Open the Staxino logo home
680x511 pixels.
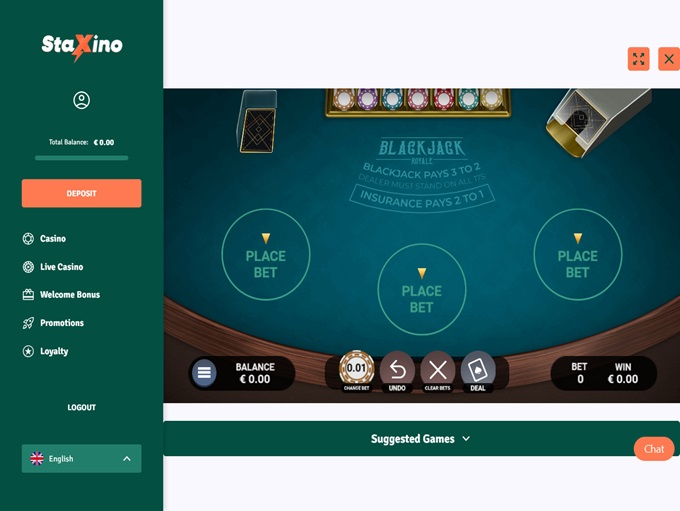point(82,47)
